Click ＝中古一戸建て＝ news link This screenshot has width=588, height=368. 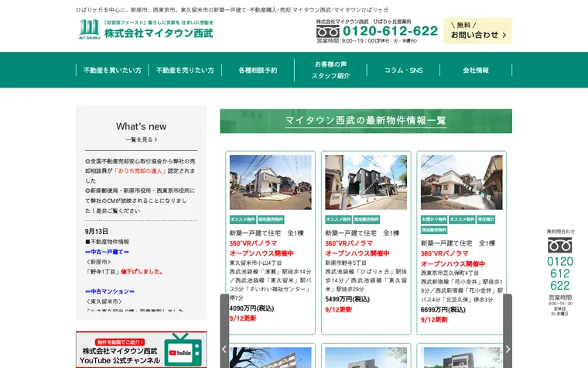tap(107, 252)
